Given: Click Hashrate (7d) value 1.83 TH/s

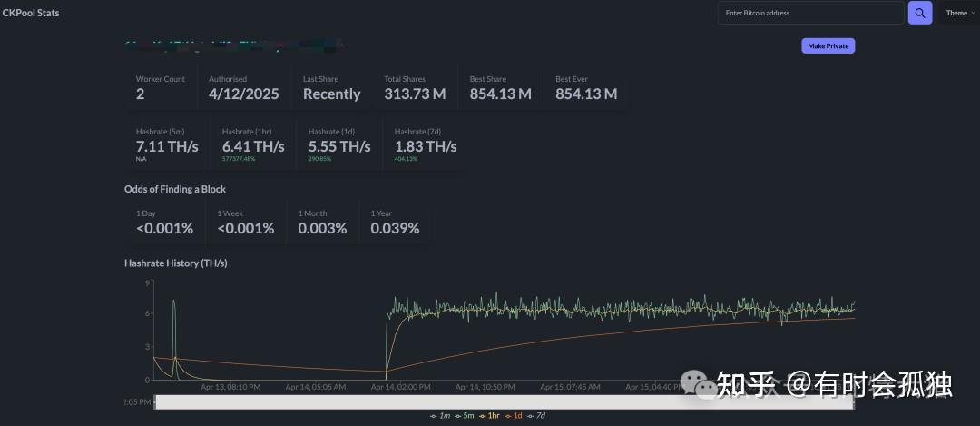Looking at the screenshot, I should (x=426, y=146).
